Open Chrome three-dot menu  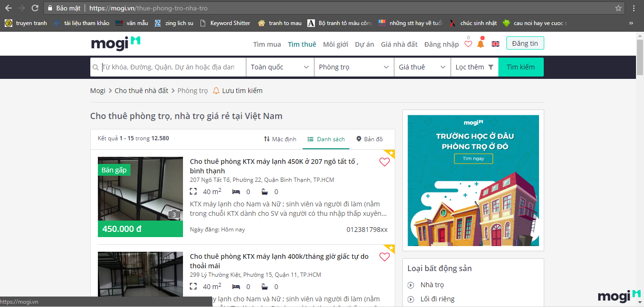(x=634, y=8)
